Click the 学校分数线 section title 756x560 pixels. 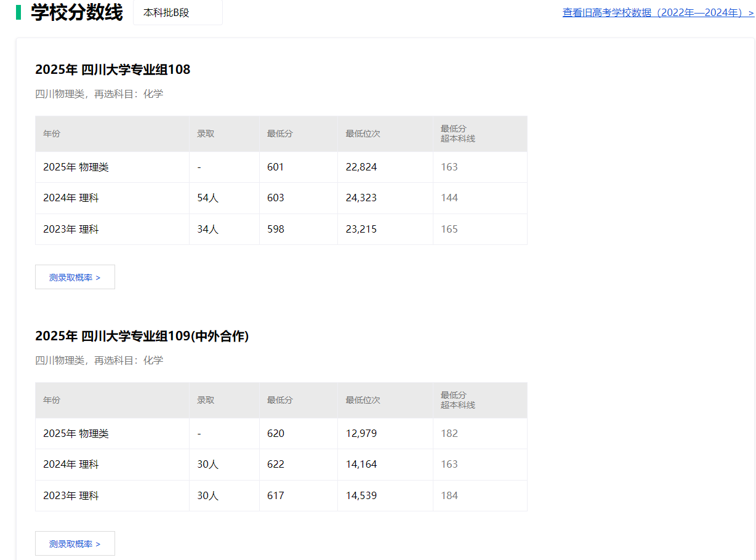pyautogui.click(x=77, y=12)
